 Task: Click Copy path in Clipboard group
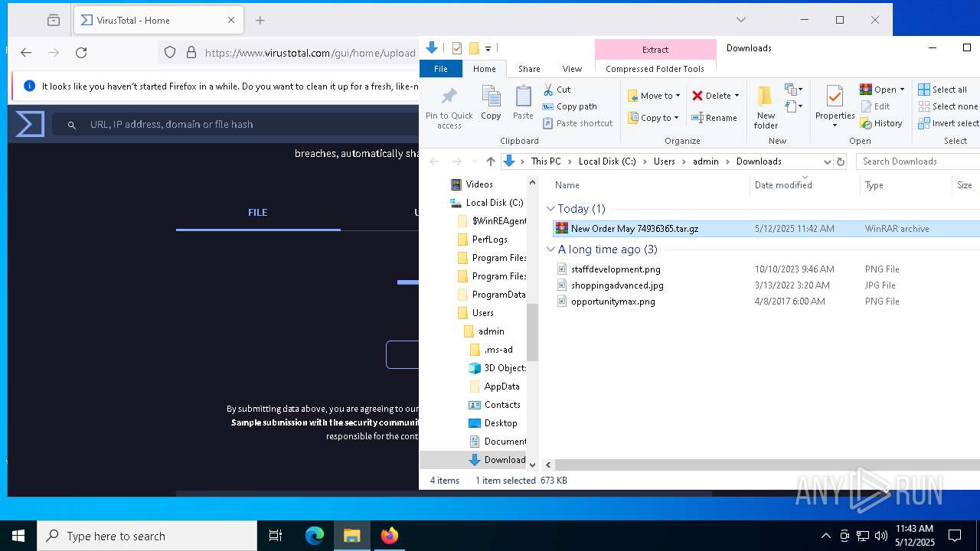tap(570, 106)
